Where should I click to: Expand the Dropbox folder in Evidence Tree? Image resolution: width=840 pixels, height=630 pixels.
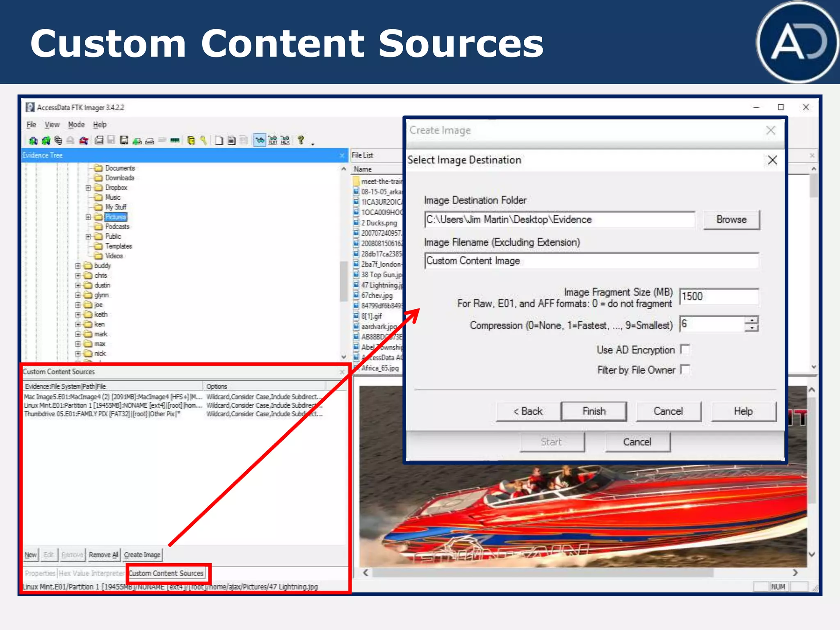[88, 187]
